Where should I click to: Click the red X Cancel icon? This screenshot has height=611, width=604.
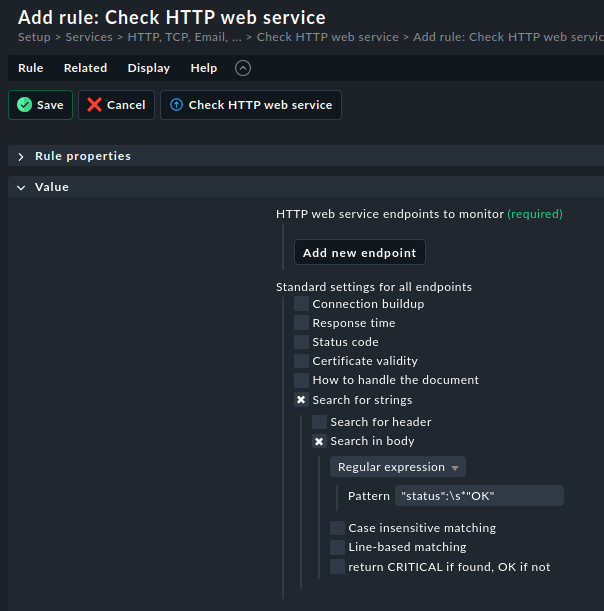[94, 105]
